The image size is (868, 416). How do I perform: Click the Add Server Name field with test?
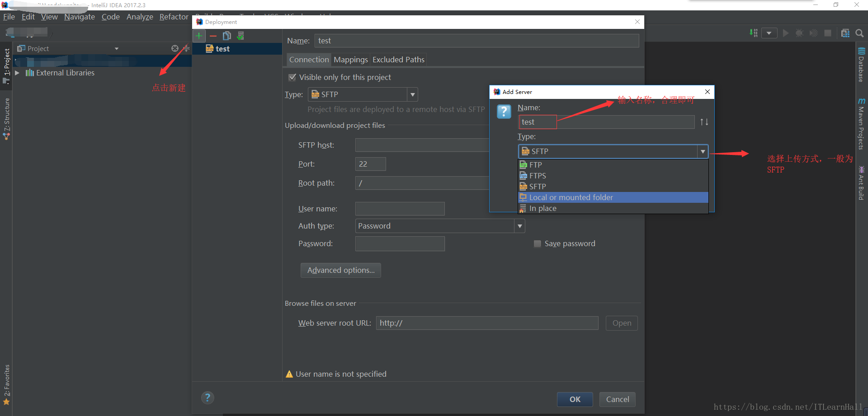(x=606, y=122)
